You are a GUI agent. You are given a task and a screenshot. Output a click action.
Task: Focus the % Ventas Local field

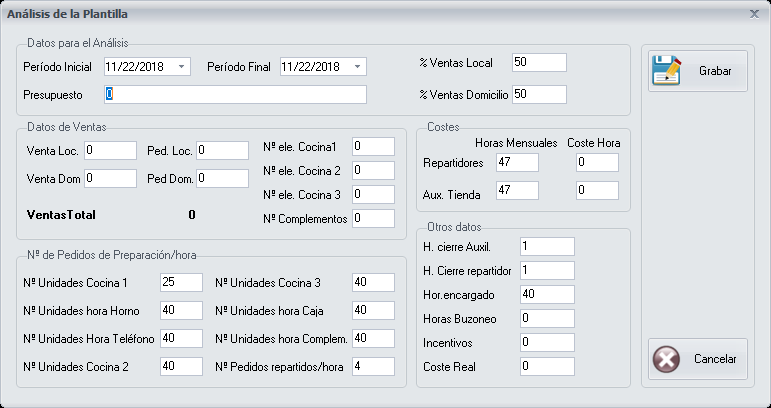[x=538, y=63]
